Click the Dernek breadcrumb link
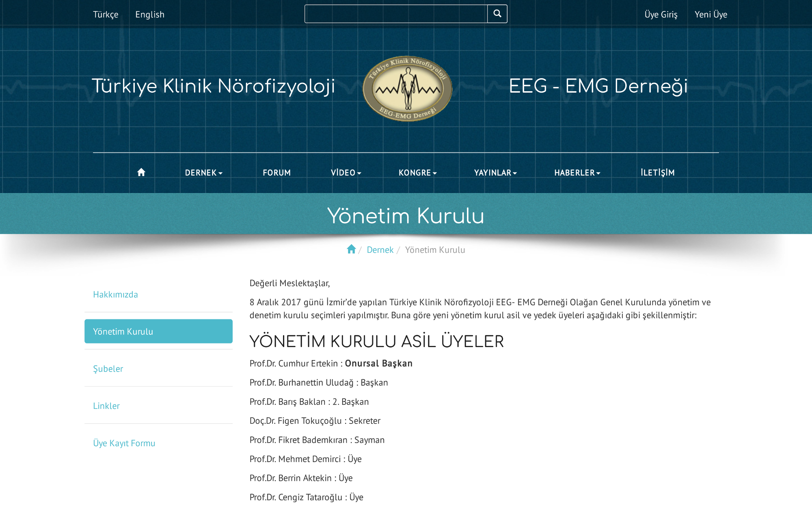812x508 pixels. tap(380, 250)
